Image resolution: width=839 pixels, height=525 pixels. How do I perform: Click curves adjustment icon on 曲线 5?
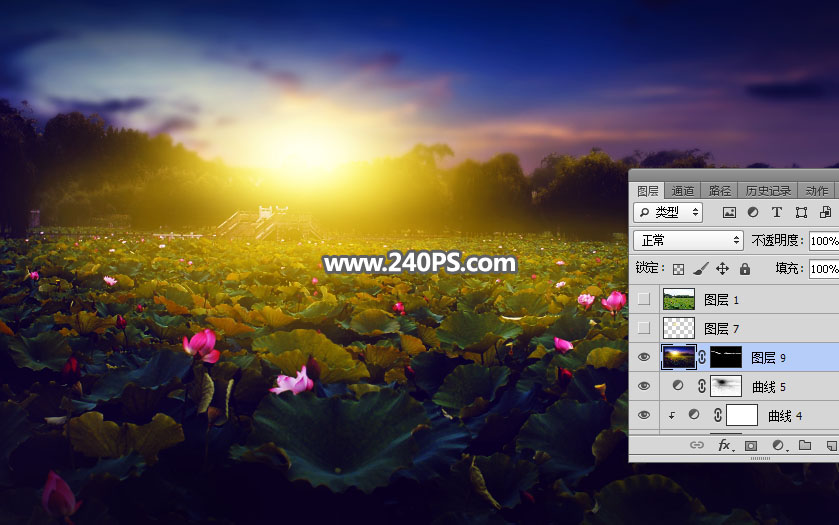pyautogui.click(x=678, y=386)
